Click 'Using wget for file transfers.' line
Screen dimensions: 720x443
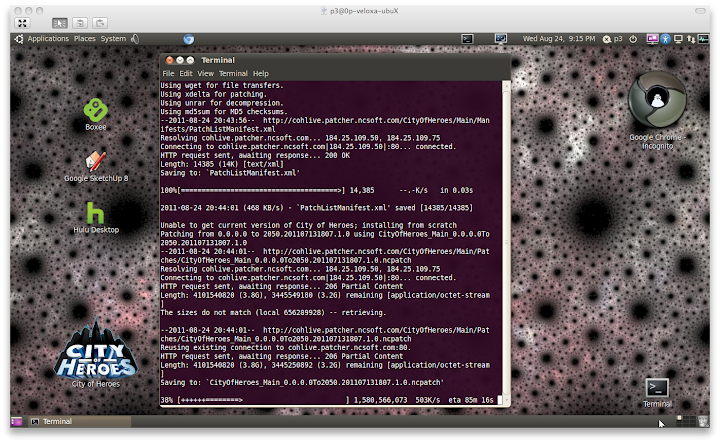pos(222,85)
